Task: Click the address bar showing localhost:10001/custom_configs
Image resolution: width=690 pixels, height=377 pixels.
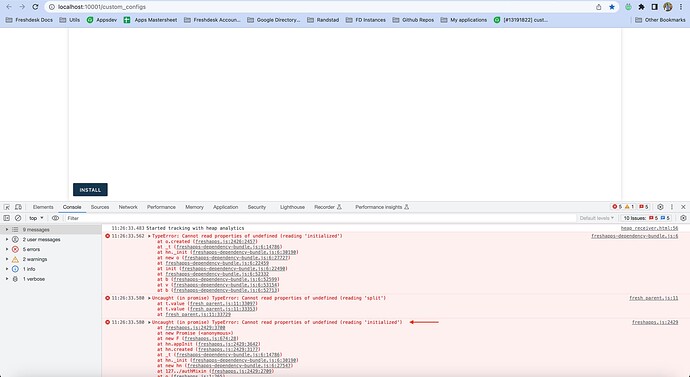Action: [323, 7]
